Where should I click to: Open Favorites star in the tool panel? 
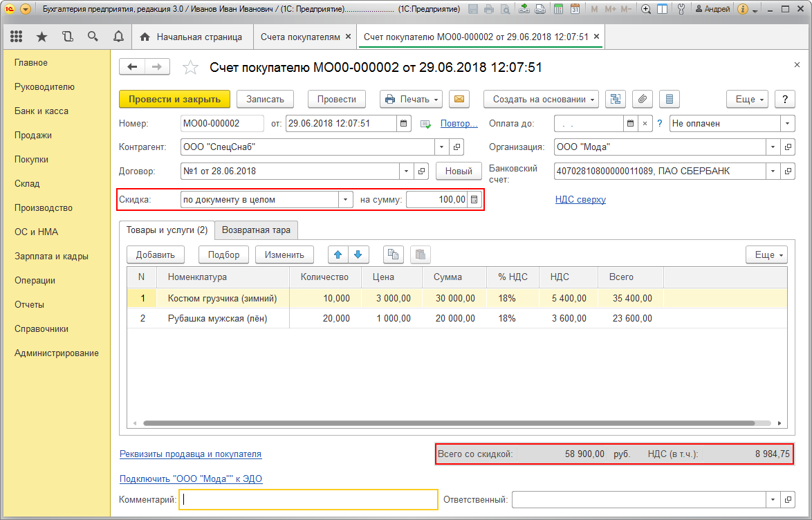(41, 37)
